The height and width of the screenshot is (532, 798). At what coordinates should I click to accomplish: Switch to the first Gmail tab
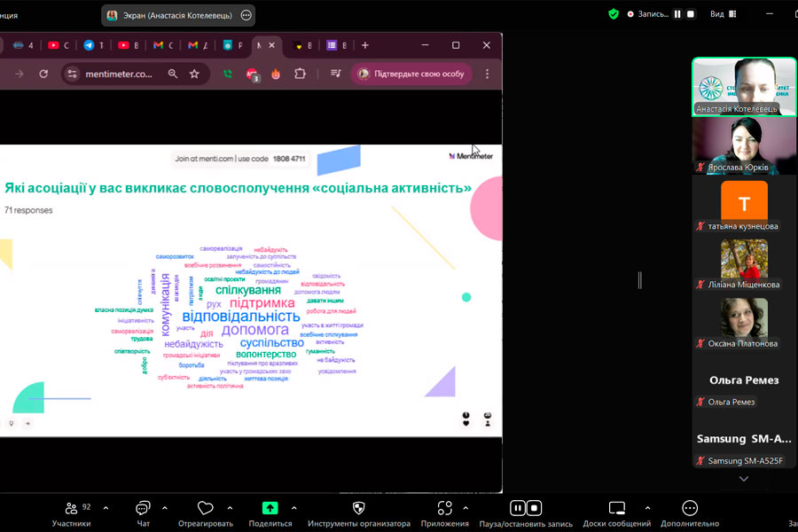click(163, 45)
